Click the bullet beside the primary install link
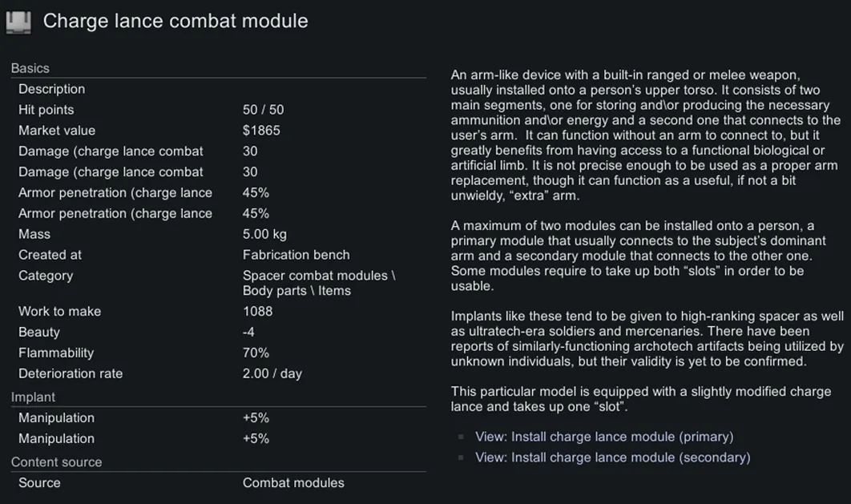 pos(461,437)
